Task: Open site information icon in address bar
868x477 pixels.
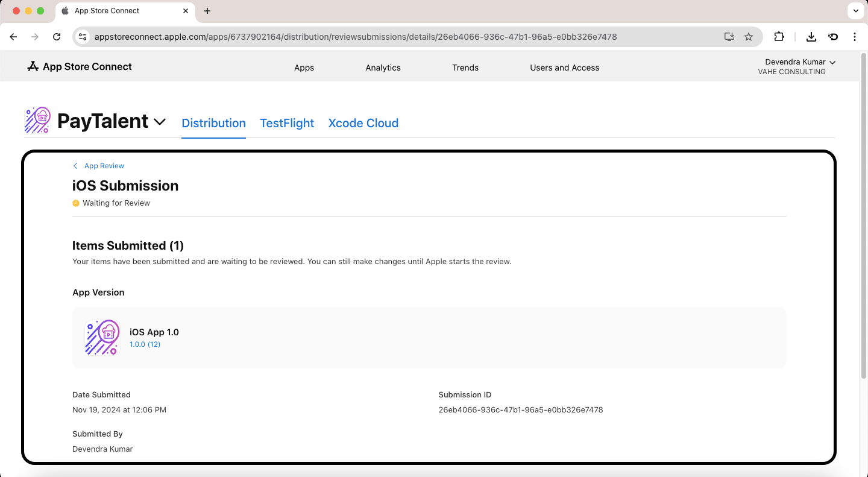Action: (83, 37)
